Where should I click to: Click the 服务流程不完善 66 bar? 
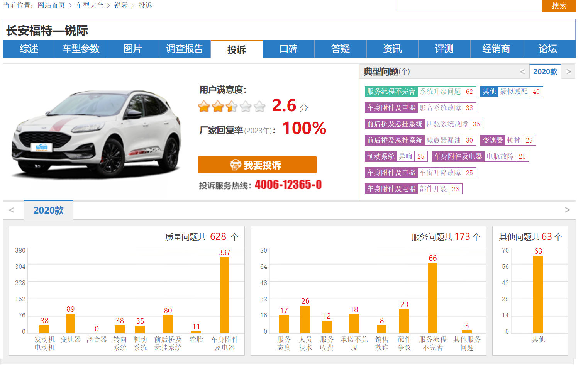click(x=432, y=298)
